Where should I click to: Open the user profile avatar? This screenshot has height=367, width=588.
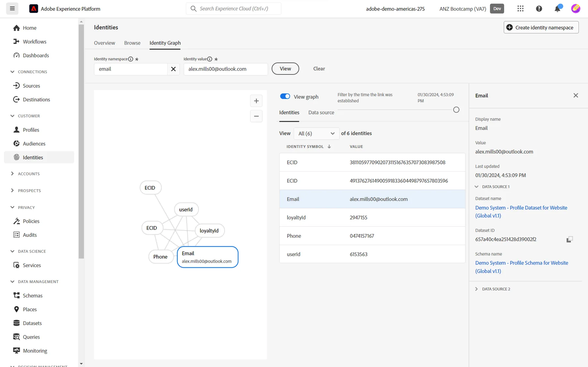coord(576,8)
